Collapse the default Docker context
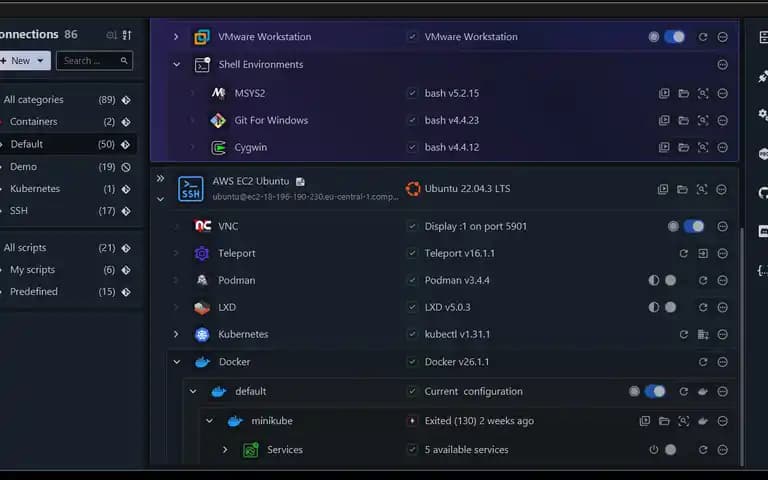Viewport: 768px width, 480px height. 193,391
